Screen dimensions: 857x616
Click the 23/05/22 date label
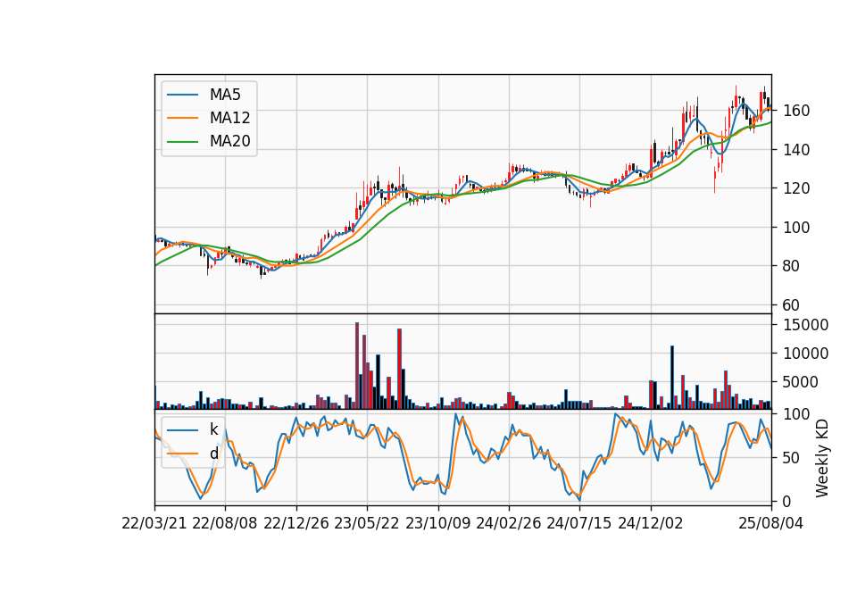coord(367,523)
